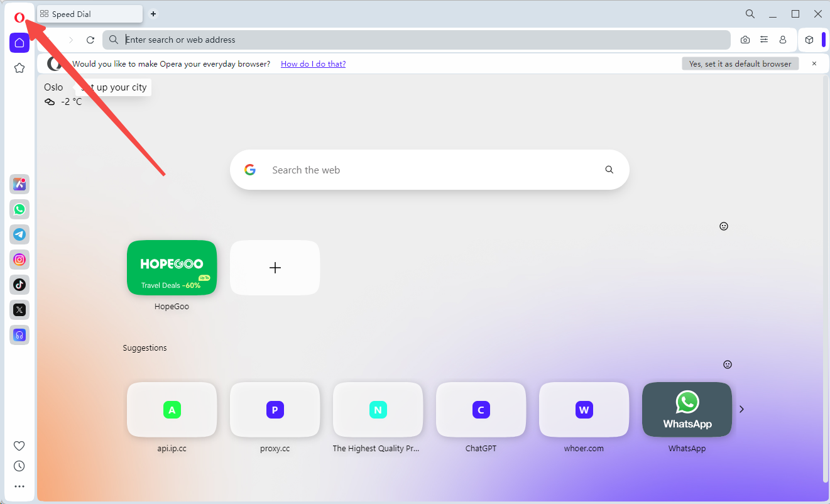Open sidebar setup three-dots menu

(19, 486)
